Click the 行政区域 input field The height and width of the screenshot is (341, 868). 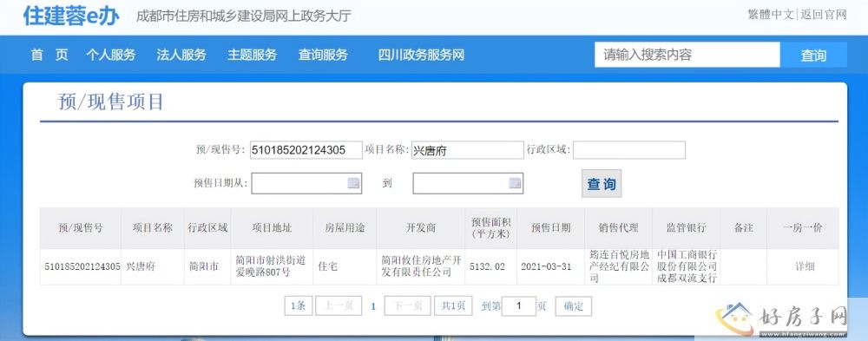pyautogui.click(x=628, y=150)
